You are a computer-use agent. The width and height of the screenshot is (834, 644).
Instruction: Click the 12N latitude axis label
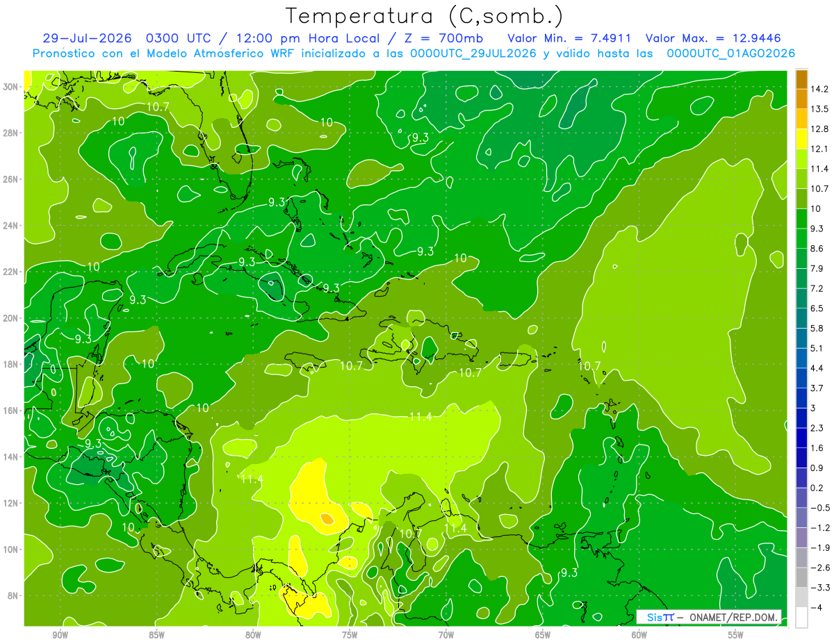tap(12, 503)
